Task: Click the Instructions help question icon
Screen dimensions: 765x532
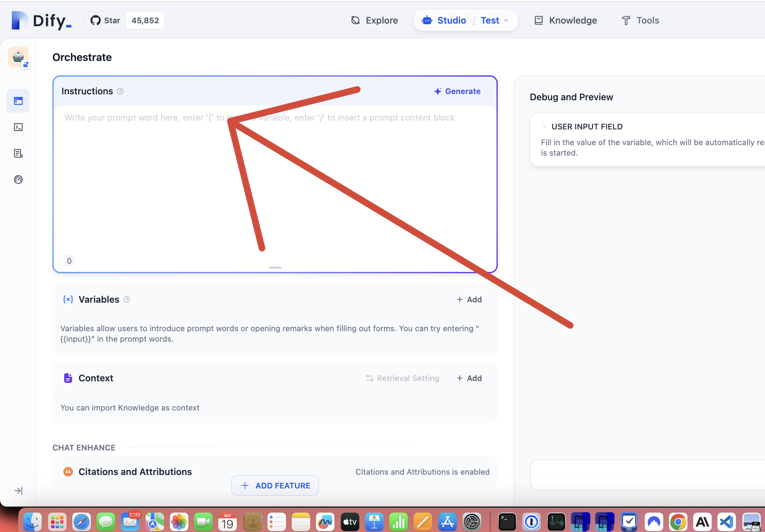Action: (x=120, y=91)
